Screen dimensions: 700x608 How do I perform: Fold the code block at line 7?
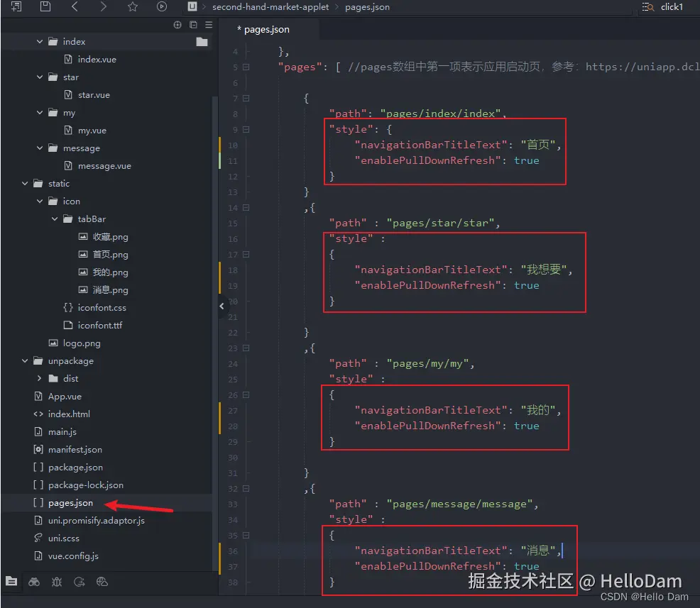pos(246,98)
